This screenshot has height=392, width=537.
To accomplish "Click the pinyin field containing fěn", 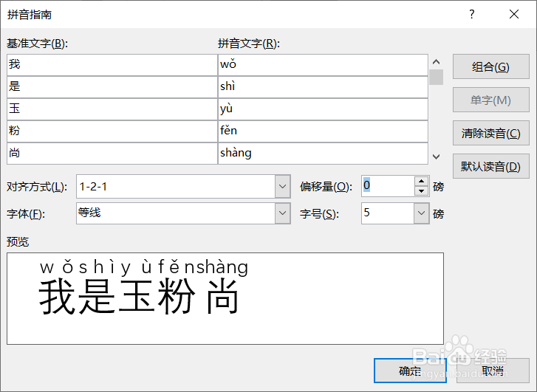I will coord(323,131).
